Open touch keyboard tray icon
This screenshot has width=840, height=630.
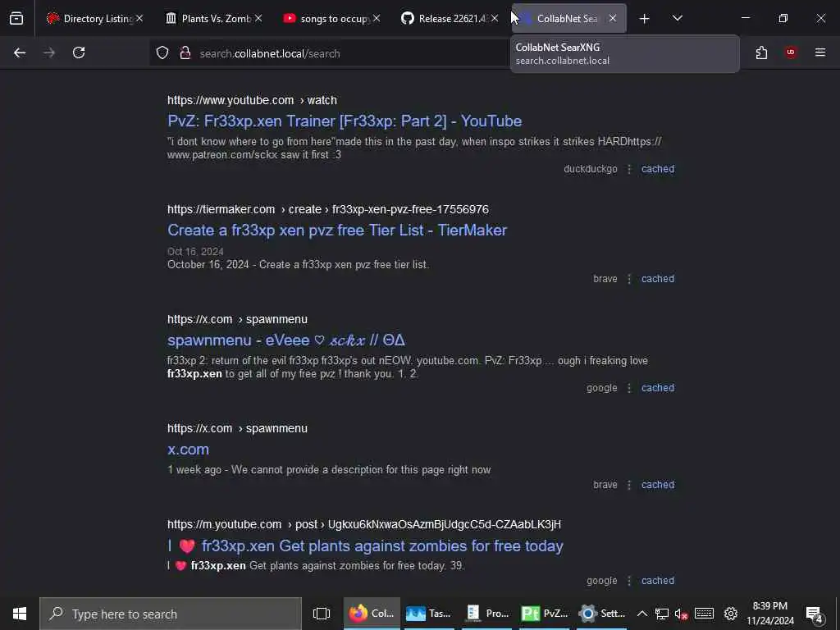coord(704,614)
